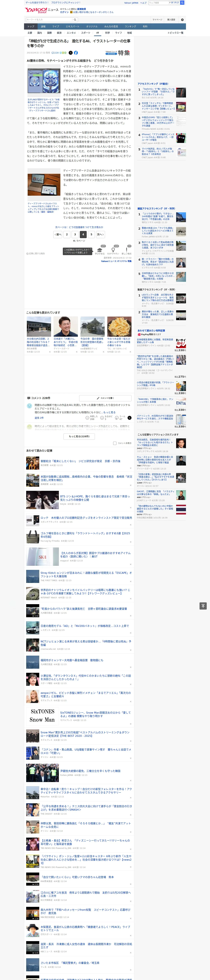Dismiss the 大分県のJR日田駅 recommendation
Screen dimensions: 210x980
coord(50,352)
